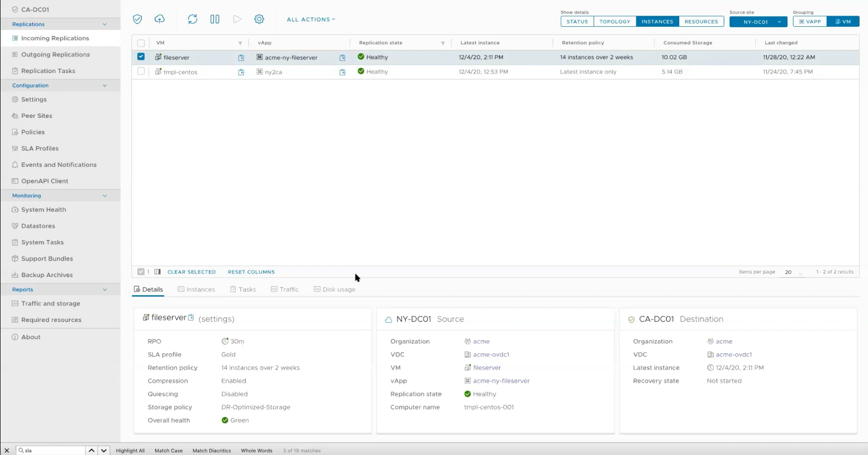Change the Items per page value
This screenshot has height=455, width=868.
pyautogui.click(x=793, y=272)
